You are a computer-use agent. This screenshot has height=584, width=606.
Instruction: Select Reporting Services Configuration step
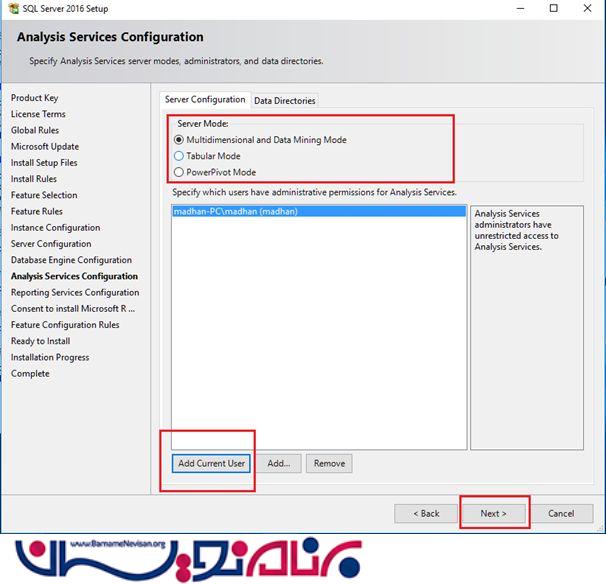tap(75, 293)
